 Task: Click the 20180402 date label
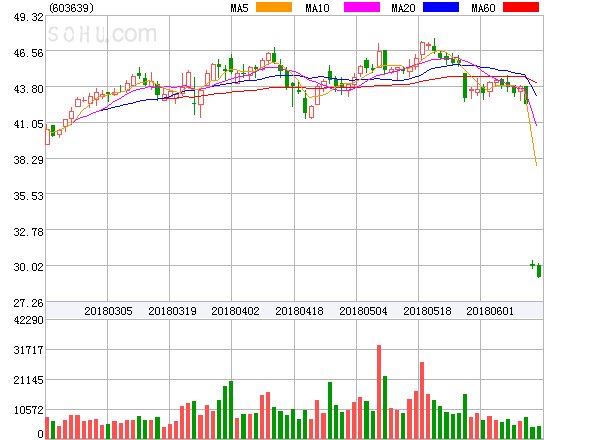(235, 311)
